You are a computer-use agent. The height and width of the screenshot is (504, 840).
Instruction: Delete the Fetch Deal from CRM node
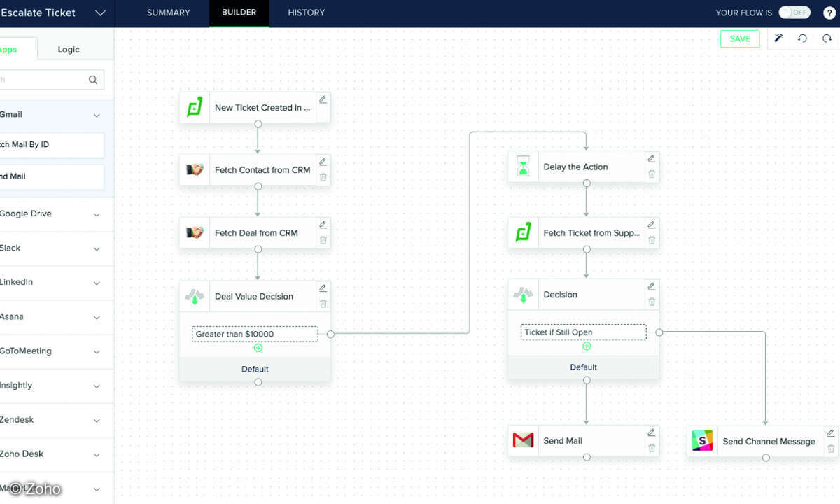(323, 240)
